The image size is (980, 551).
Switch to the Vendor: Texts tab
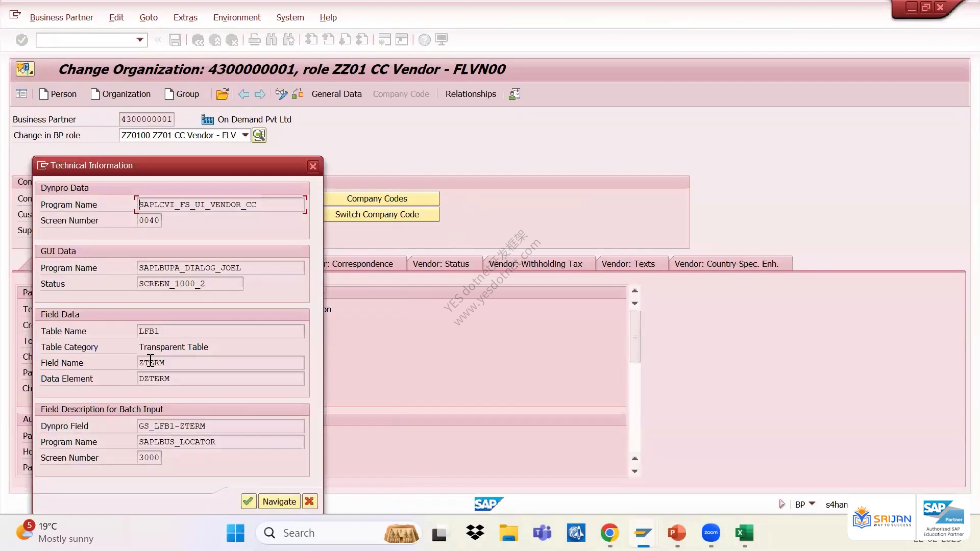coord(628,264)
